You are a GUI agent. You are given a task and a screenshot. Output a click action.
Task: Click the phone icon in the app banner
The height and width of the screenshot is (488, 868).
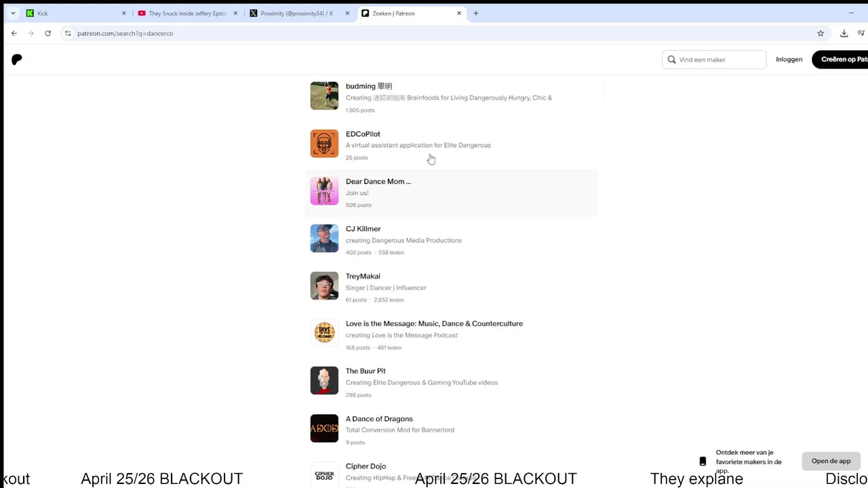point(703,461)
